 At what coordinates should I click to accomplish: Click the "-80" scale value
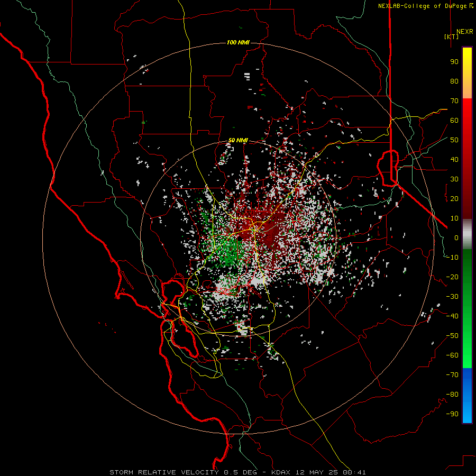[452, 395]
